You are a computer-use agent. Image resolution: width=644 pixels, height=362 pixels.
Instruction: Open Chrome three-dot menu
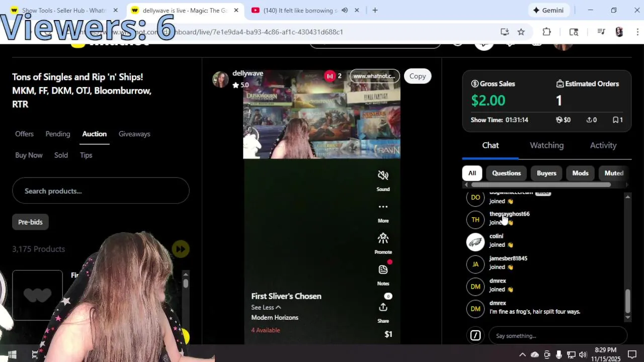click(x=637, y=32)
